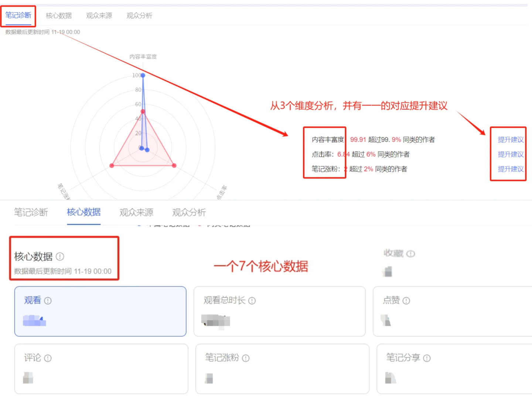Viewport: 532px width, 399px height.
Task: Click info icon beside 观看
Action: 48,301
